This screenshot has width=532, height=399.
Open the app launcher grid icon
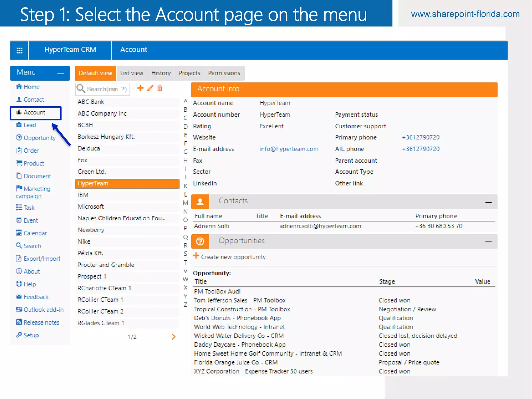click(19, 50)
